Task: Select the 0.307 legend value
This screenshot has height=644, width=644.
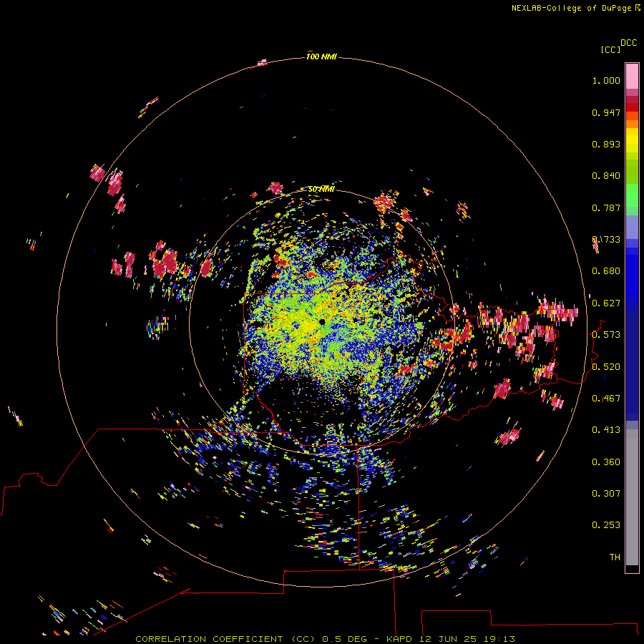Action: click(x=606, y=494)
